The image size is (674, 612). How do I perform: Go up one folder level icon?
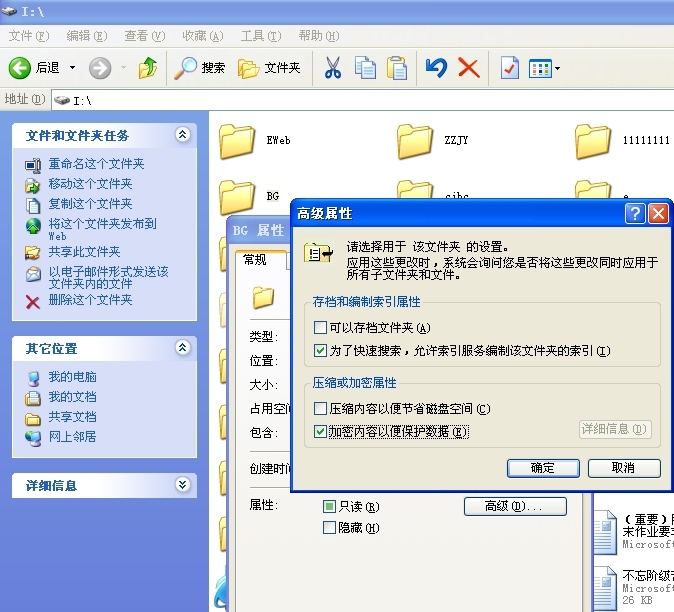click(148, 68)
